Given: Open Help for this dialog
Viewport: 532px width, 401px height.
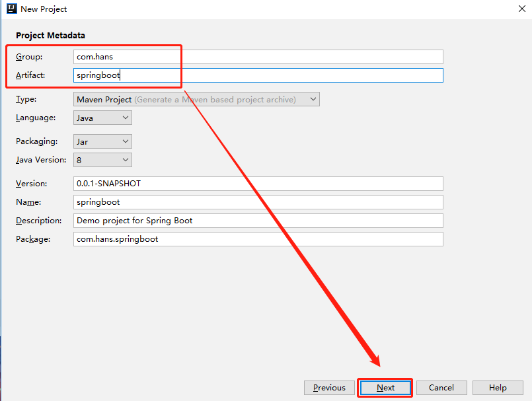Looking at the screenshot, I should (x=498, y=388).
